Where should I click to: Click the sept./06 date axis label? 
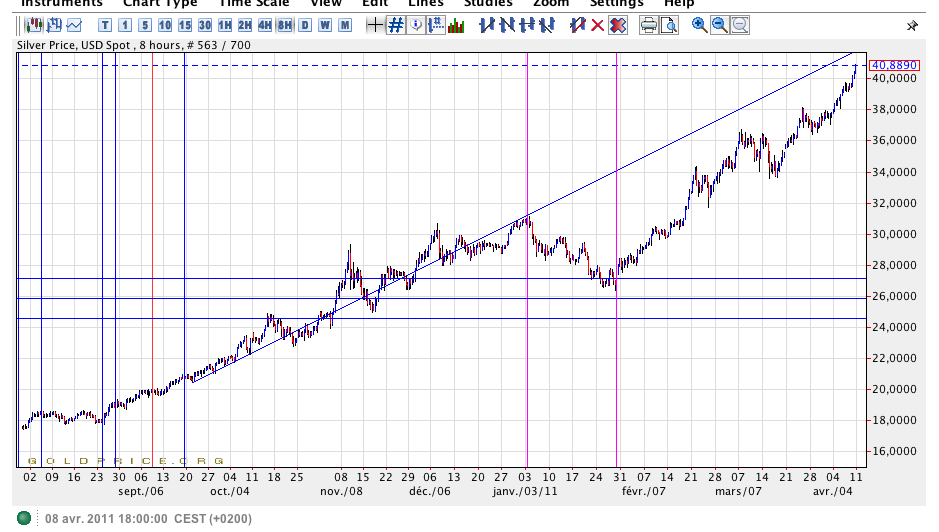[141, 491]
